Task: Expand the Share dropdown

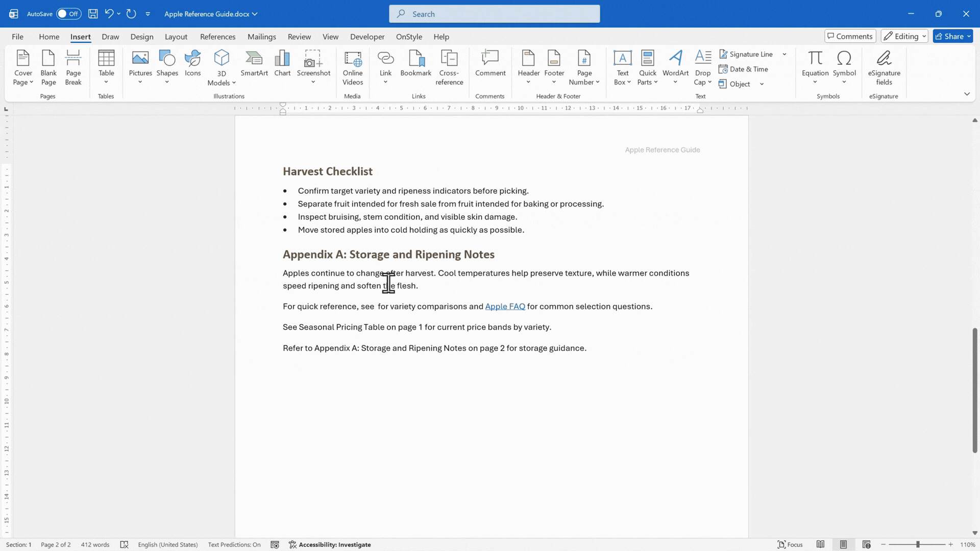Action: coord(969,36)
